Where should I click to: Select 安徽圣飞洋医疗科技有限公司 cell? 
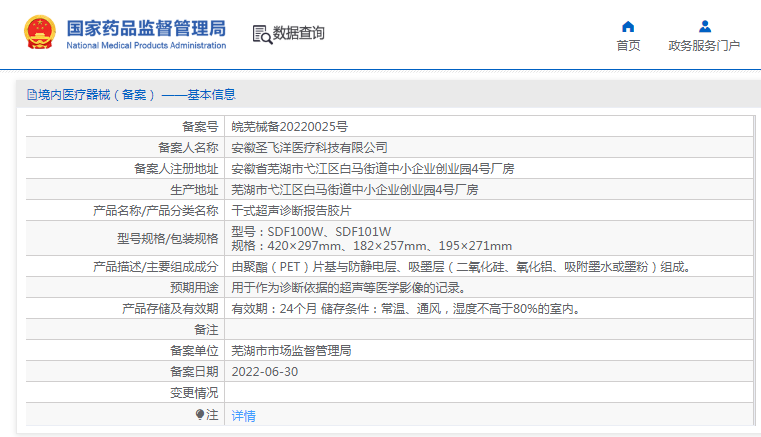[310, 148]
